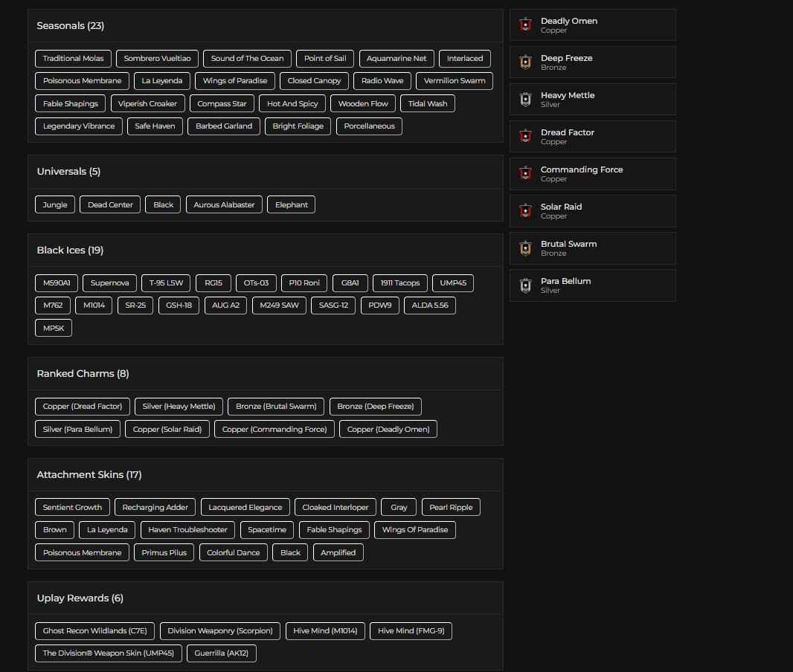
Task: Choose the Supernova Black Ice tag
Action: tap(109, 283)
